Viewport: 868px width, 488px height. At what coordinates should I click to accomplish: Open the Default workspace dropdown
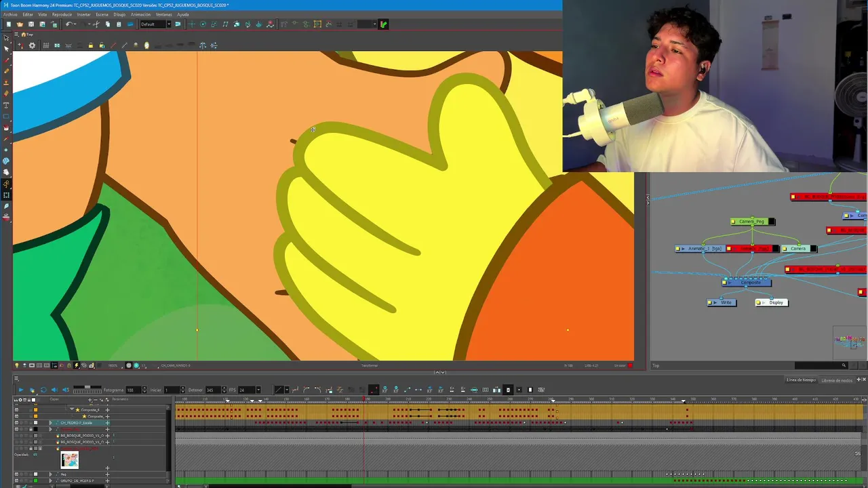tap(156, 24)
